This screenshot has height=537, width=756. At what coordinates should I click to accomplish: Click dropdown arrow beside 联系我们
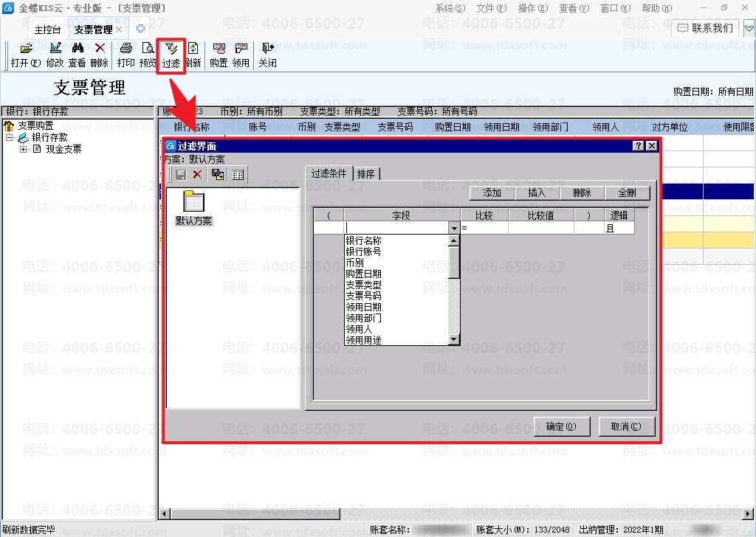point(749,29)
